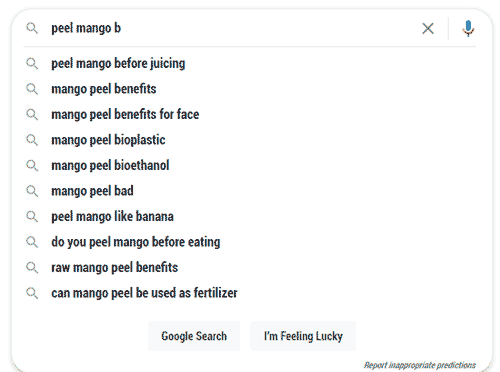Clear the search box with X icon

point(428,28)
